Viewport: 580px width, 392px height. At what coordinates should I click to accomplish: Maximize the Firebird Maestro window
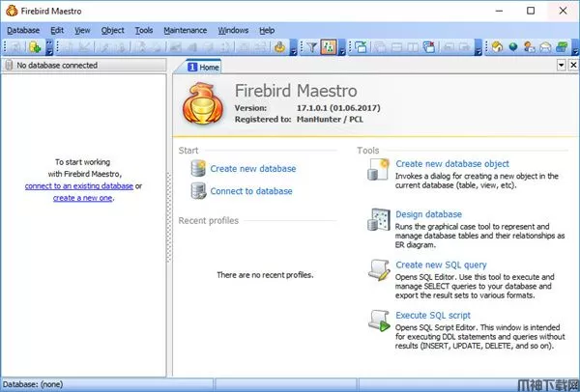pyautogui.click(x=531, y=11)
